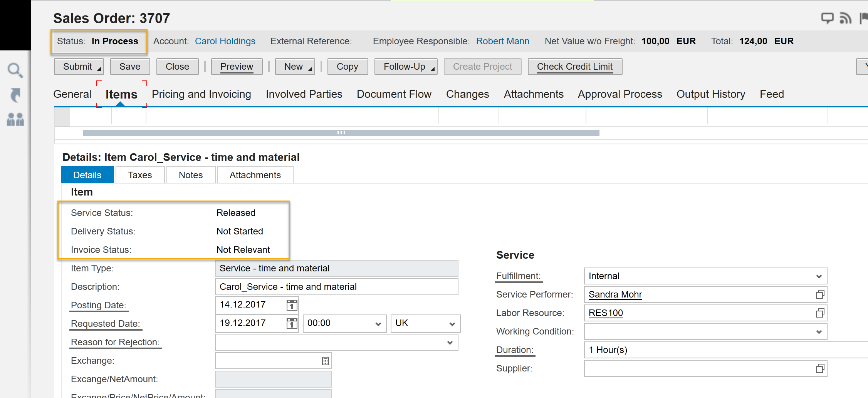Select the Items tab
868x398 pixels.
coord(121,94)
